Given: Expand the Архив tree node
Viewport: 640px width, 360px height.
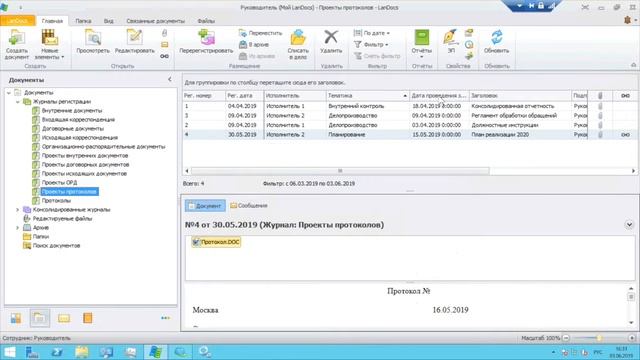Looking at the screenshot, I should click(18, 228).
